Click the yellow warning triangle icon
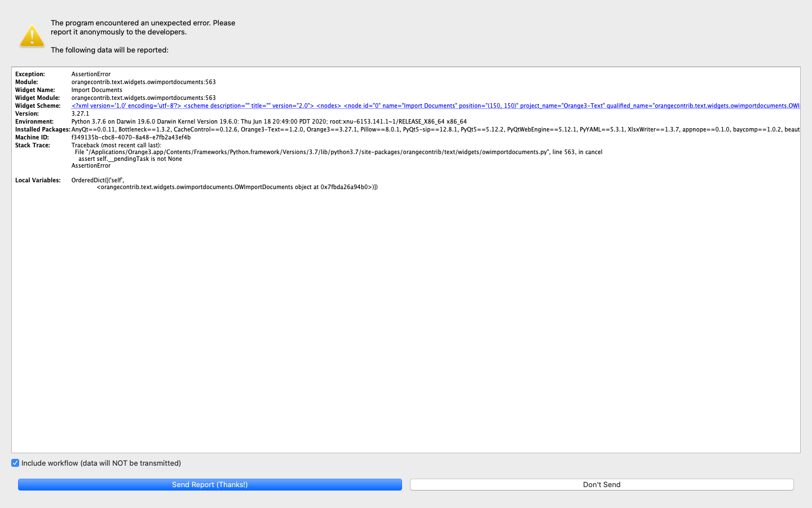The height and width of the screenshot is (508, 812). 31,37
